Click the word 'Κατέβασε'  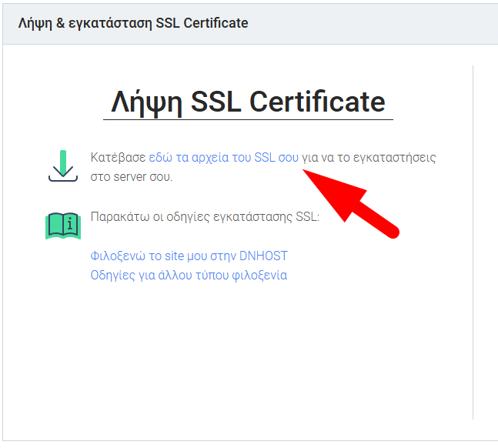coord(118,157)
